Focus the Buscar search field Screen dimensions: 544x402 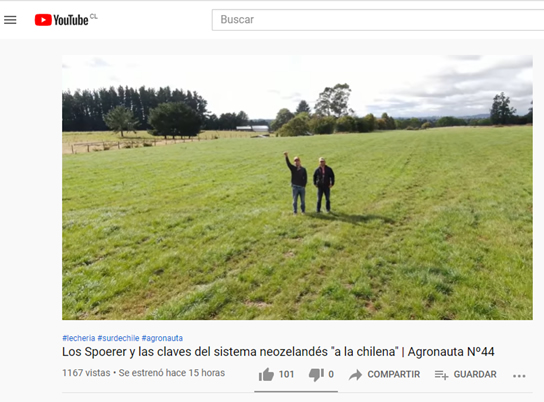(378, 20)
